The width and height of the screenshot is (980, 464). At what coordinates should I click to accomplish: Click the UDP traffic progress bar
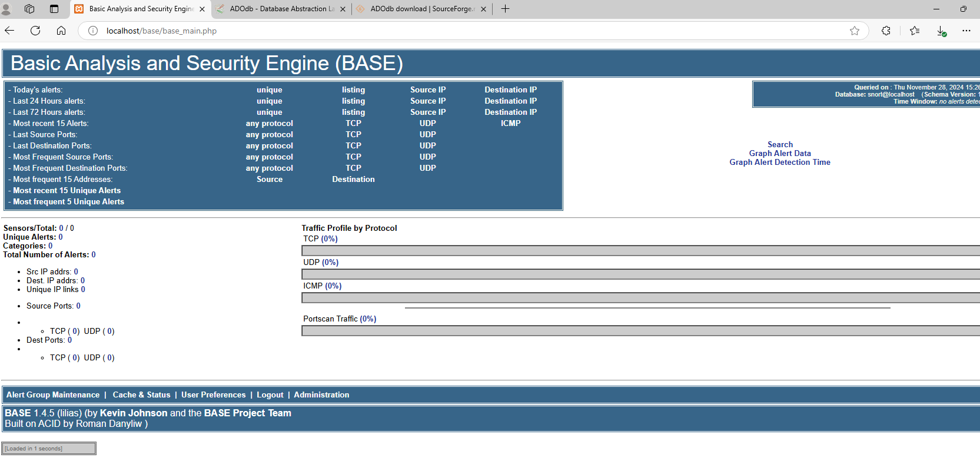(x=640, y=274)
